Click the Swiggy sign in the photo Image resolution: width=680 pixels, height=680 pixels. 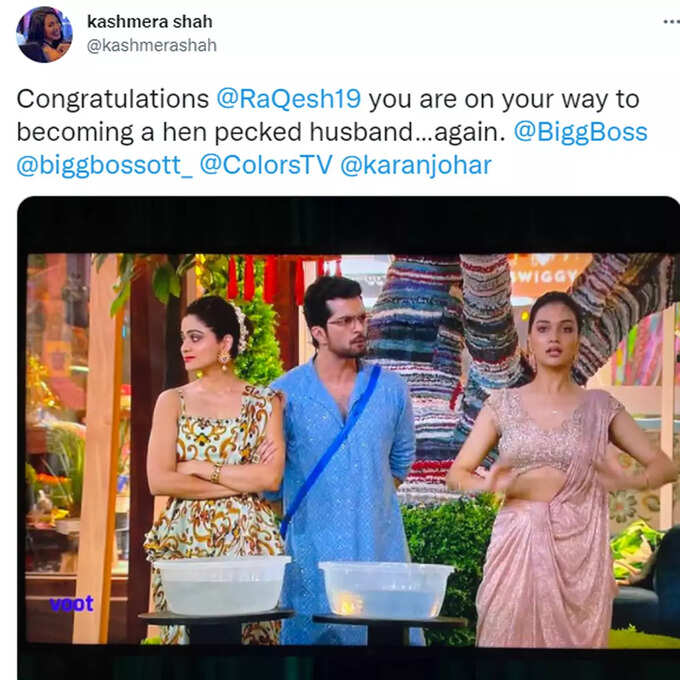(x=549, y=275)
